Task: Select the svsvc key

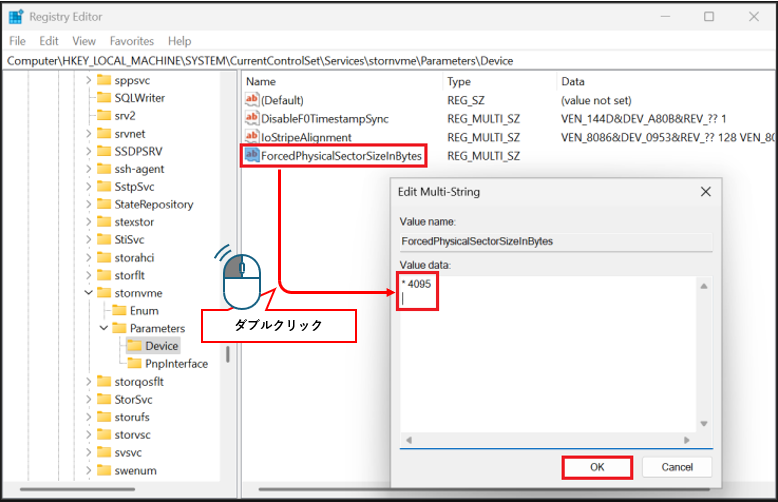Action: pyautogui.click(x=128, y=452)
